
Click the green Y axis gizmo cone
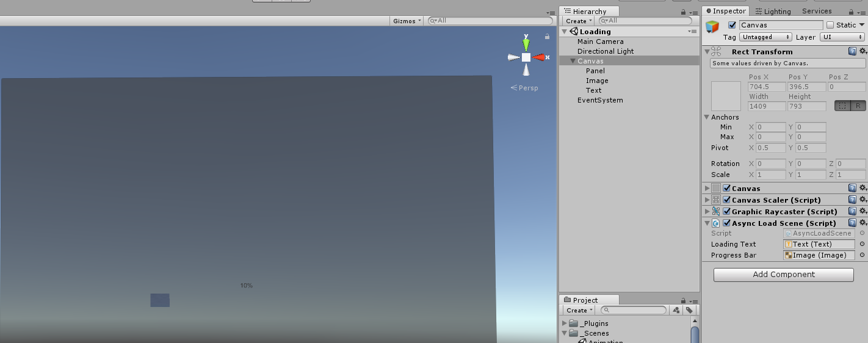[x=526, y=44]
